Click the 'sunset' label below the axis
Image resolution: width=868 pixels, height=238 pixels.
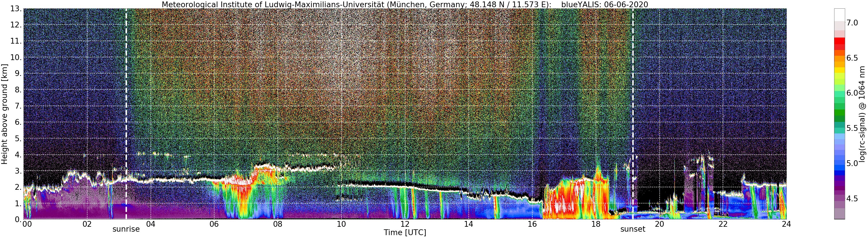click(633, 229)
